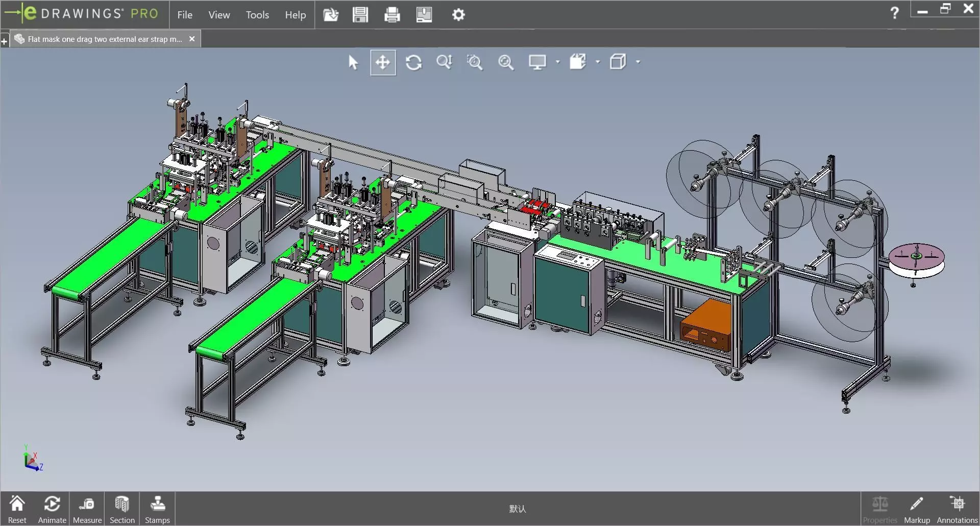Close the Flat mask document tab

point(192,39)
